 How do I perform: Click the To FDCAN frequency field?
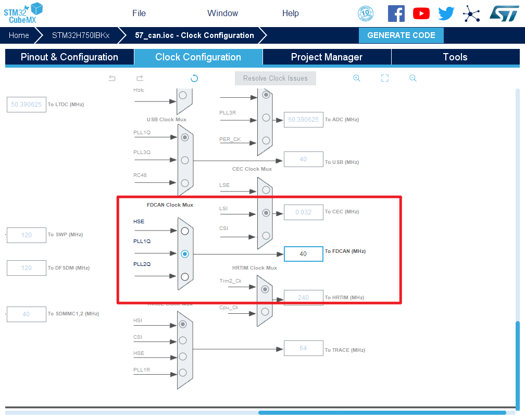303,254
